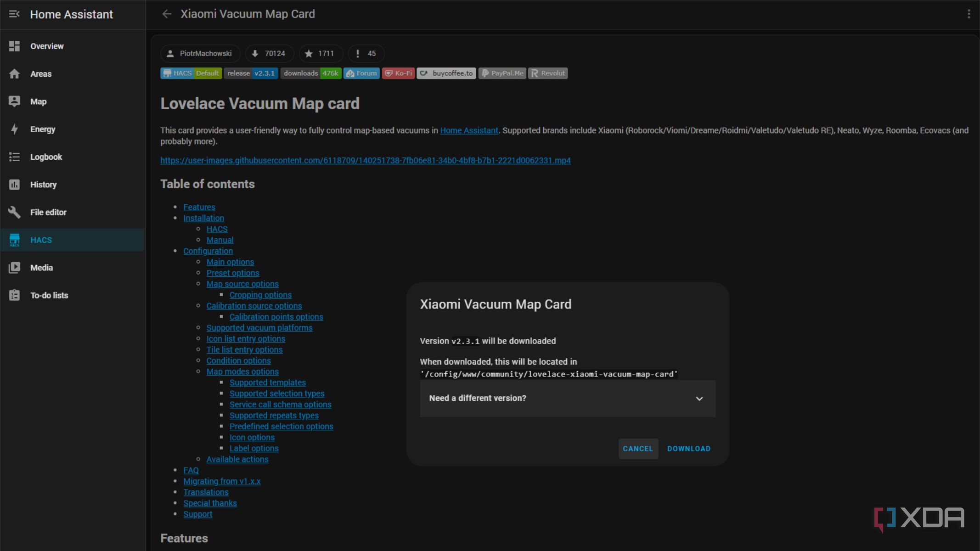The height and width of the screenshot is (551, 980).
Task: Open the History page
Action: [73, 185]
